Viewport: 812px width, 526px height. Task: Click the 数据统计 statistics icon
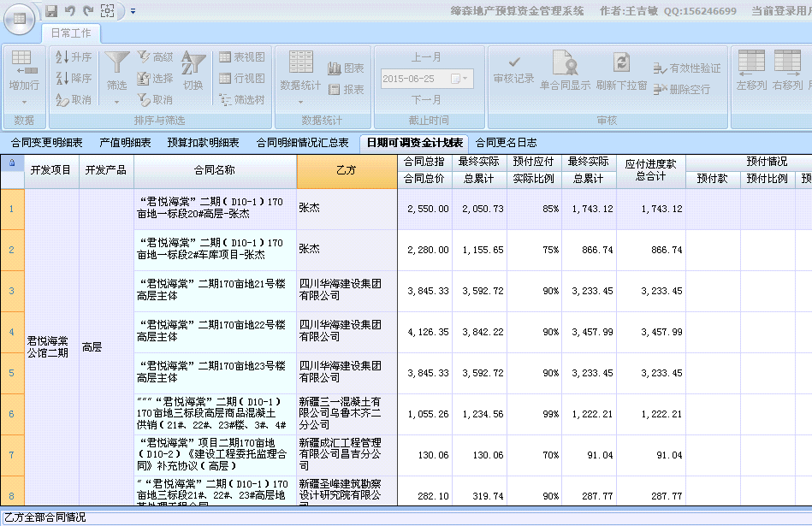pyautogui.click(x=300, y=62)
